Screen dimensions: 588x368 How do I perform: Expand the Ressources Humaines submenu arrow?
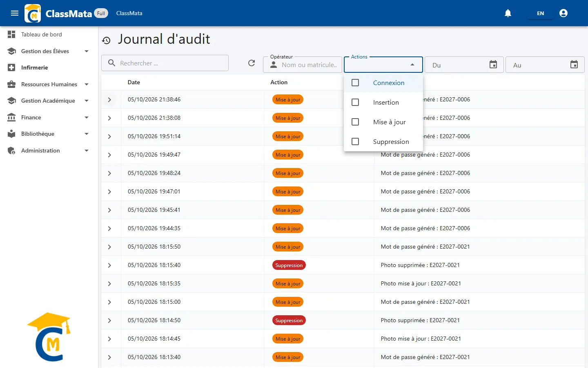click(x=87, y=84)
